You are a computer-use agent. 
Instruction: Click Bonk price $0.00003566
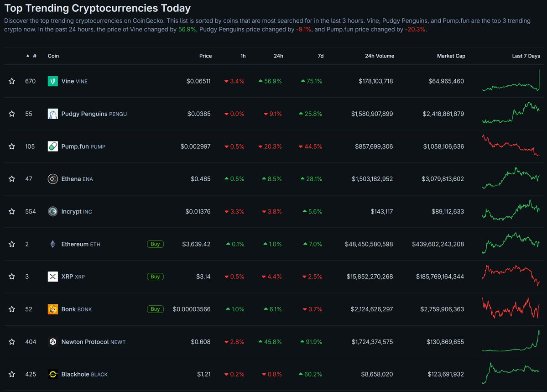[x=192, y=309]
